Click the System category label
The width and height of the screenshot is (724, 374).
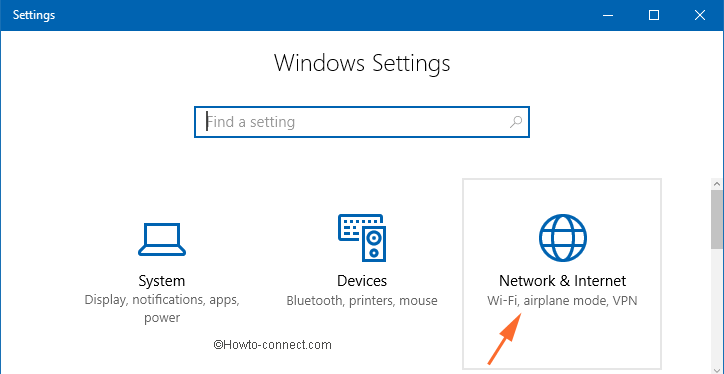point(162,281)
